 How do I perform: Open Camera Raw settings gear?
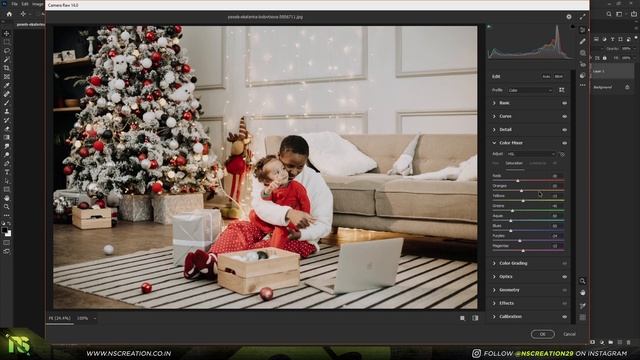(569, 17)
